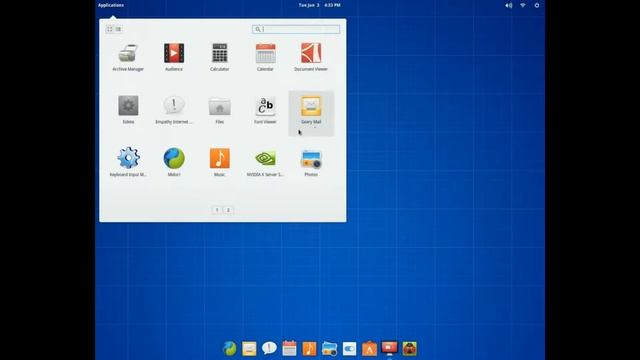Open the Calculator app
This screenshot has height=360, width=640.
220,57
